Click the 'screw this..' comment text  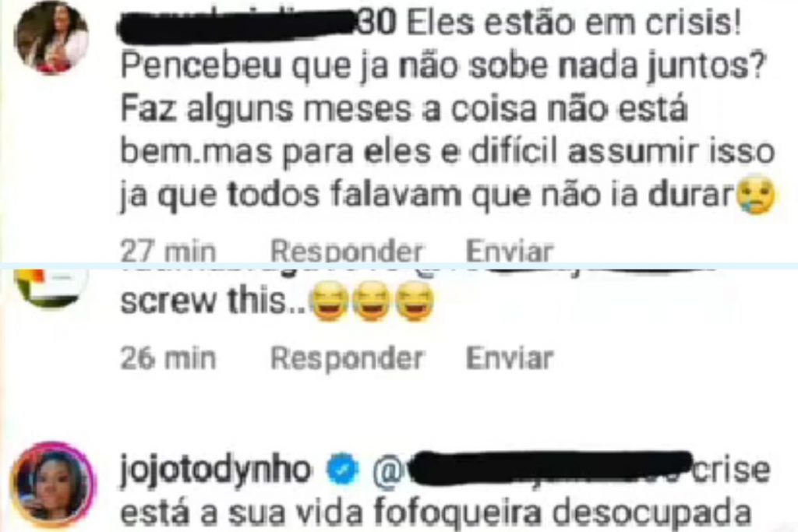coord(214,301)
